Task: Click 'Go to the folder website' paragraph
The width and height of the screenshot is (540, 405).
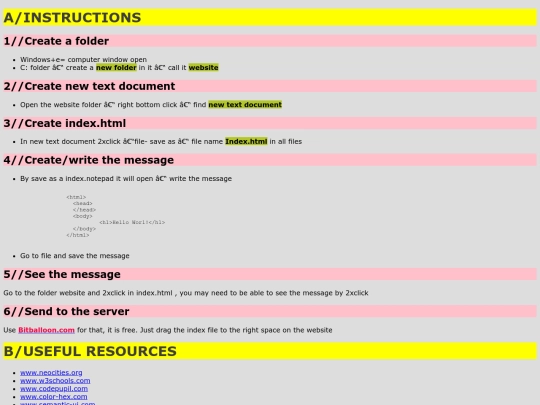Action: point(186,293)
